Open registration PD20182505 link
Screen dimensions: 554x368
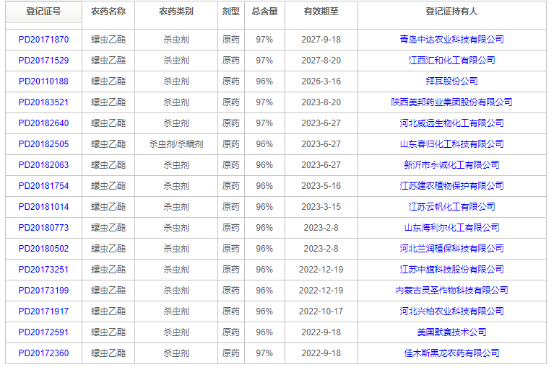(43, 144)
